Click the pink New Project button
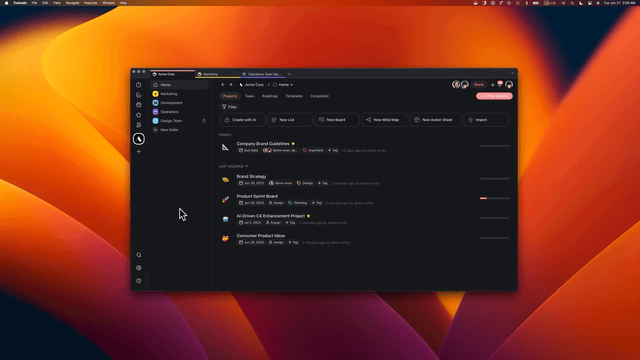This screenshot has width=640, height=360. coord(494,96)
